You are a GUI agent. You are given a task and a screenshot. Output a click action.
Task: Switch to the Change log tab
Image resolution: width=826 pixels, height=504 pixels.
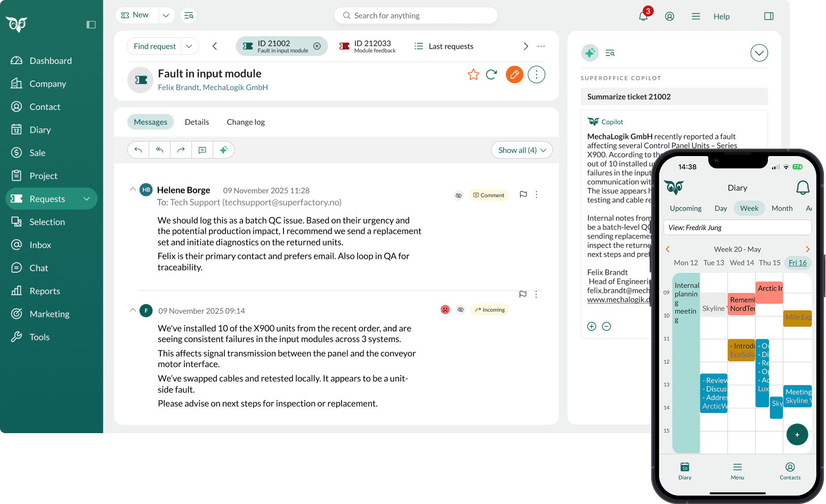tap(246, 122)
